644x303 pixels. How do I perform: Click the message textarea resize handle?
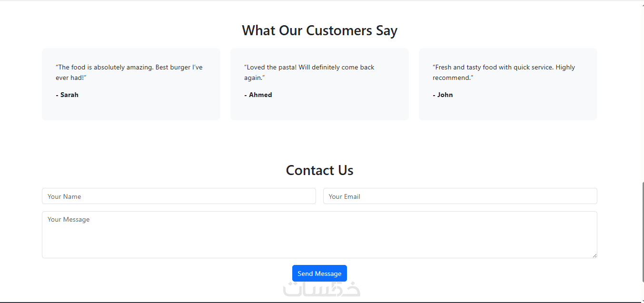[x=594, y=255]
